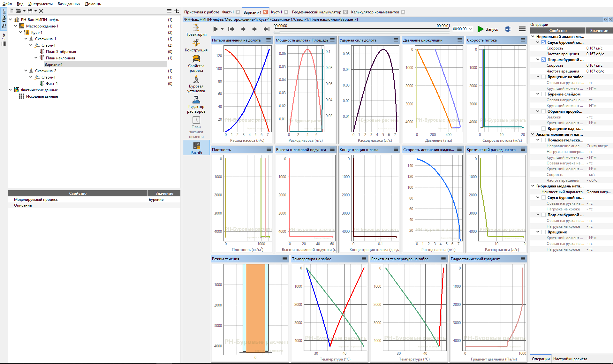
Task: Open menu of Концентрация шлама chart
Action: coord(396,149)
